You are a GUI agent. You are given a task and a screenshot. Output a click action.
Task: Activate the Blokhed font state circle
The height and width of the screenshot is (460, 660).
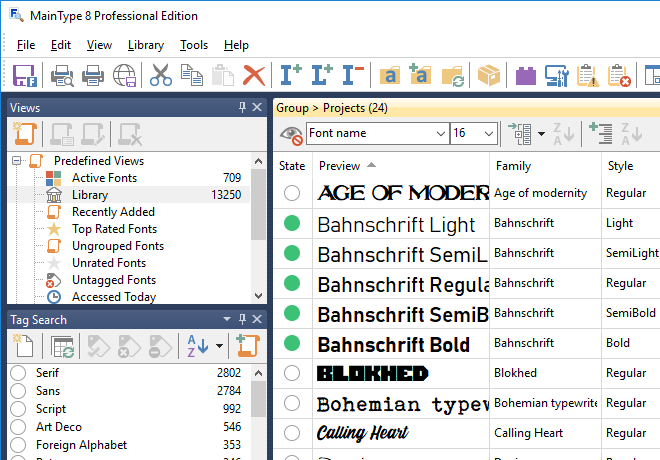tap(292, 373)
